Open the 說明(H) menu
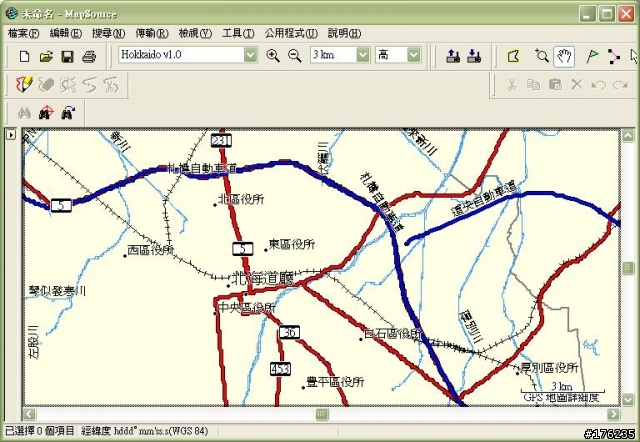 click(344, 33)
